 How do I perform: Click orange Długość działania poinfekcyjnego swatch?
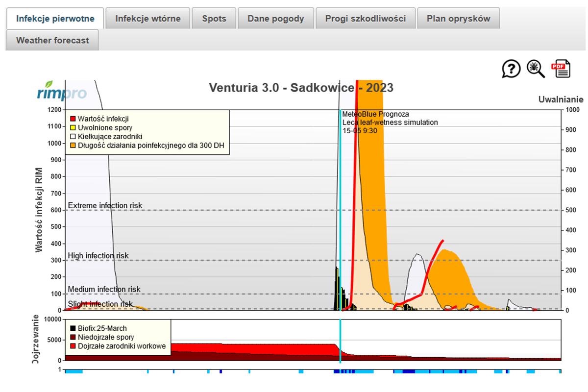tap(73, 145)
